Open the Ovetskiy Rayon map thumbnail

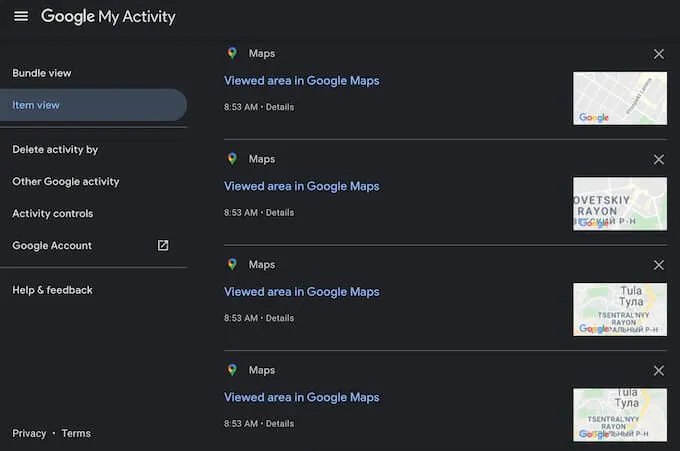620,204
